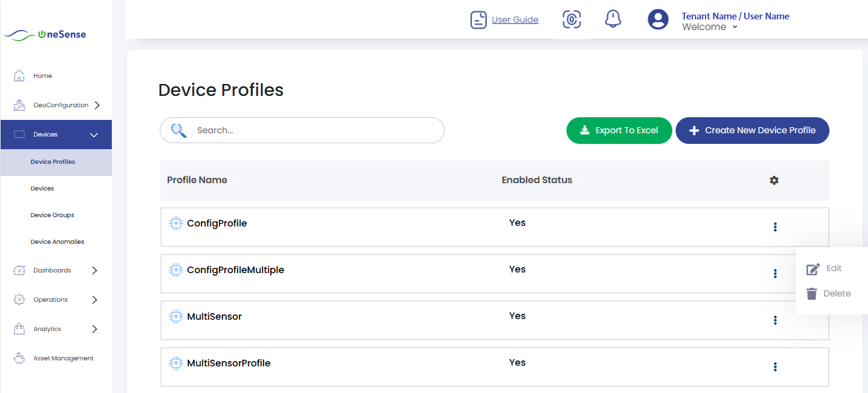Click the notifications bell icon
868x393 pixels.
612,19
